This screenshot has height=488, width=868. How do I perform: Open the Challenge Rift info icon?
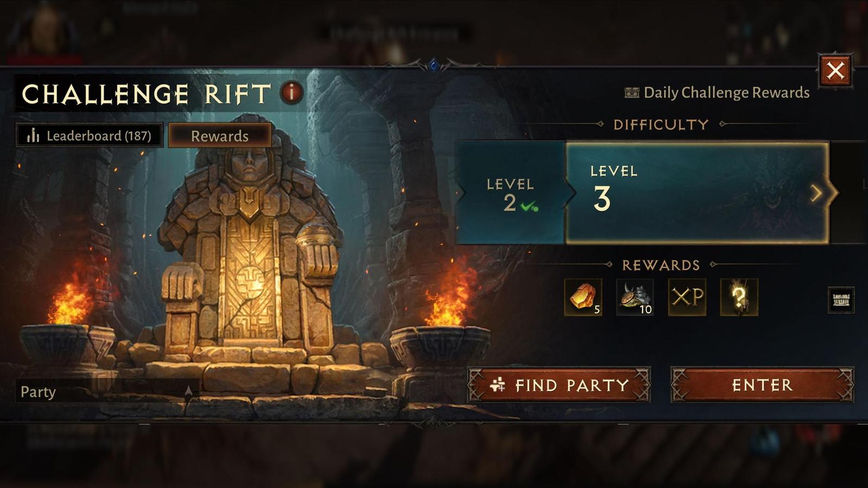pos(291,93)
